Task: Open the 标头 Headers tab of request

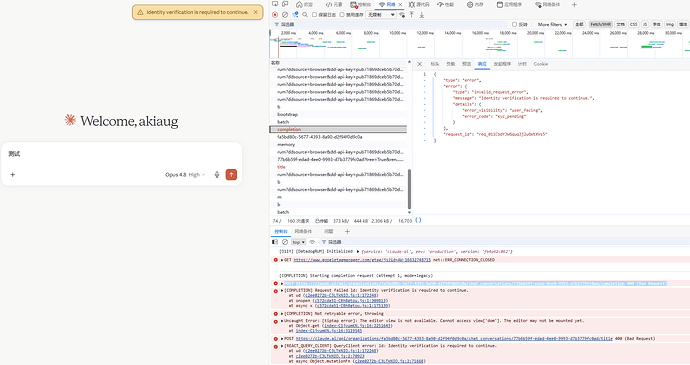Action: [435, 64]
